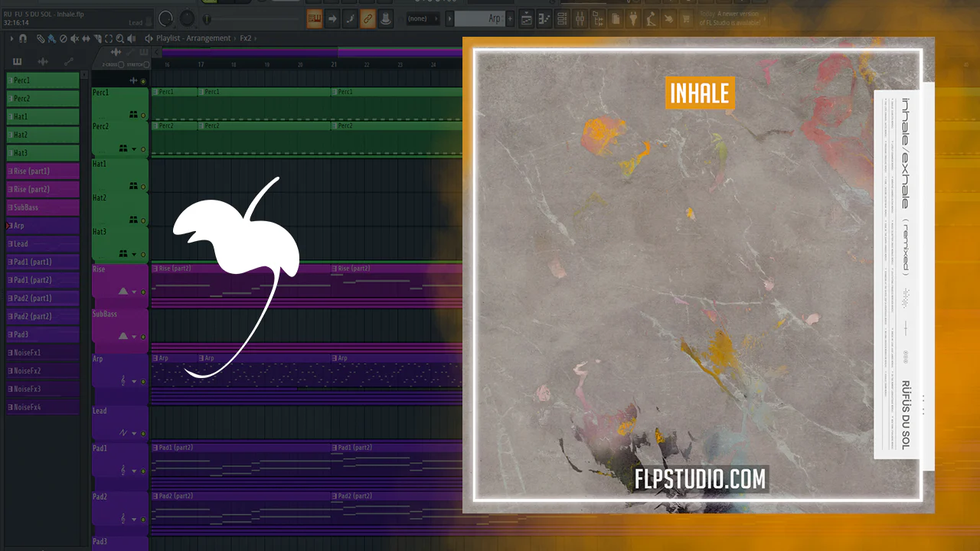980x551 pixels.
Task: Click the chain link icon in top toolbar
Action: tap(368, 18)
